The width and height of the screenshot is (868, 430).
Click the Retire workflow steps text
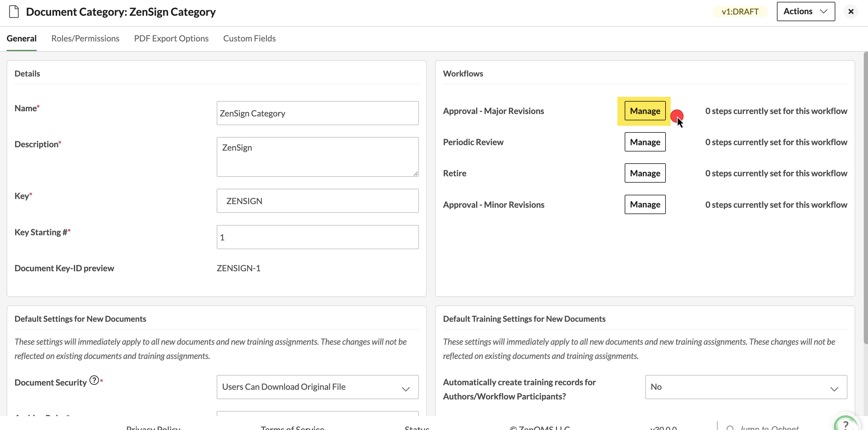[x=776, y=173]
